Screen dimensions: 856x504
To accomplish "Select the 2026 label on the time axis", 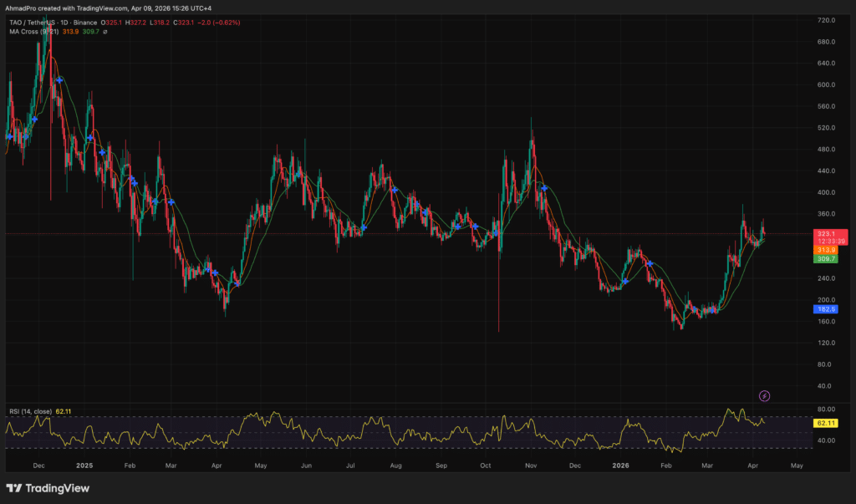I will (x=620, y=465).
